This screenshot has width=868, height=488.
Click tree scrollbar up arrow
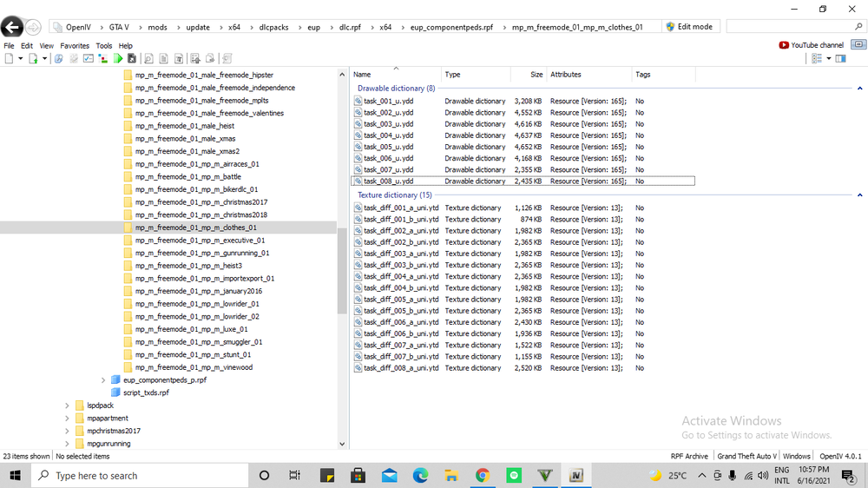pos(341,74)
